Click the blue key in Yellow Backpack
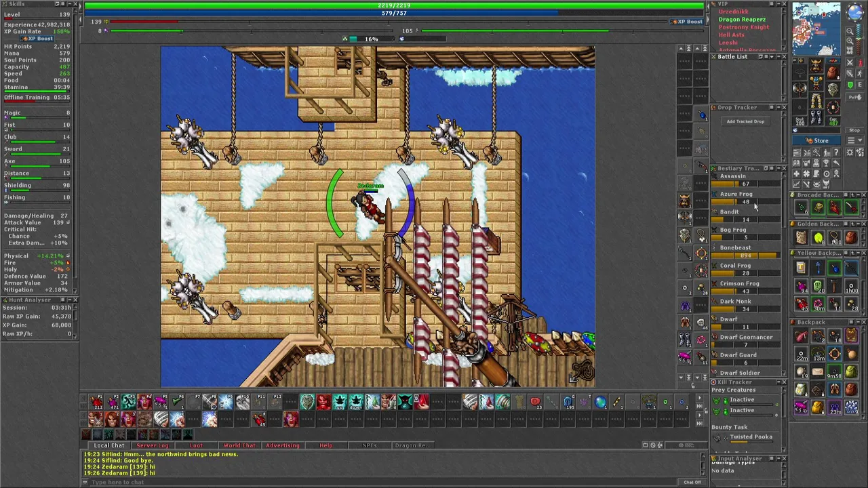Viewport: 868px width, 488px height. (x=818, y=266)
